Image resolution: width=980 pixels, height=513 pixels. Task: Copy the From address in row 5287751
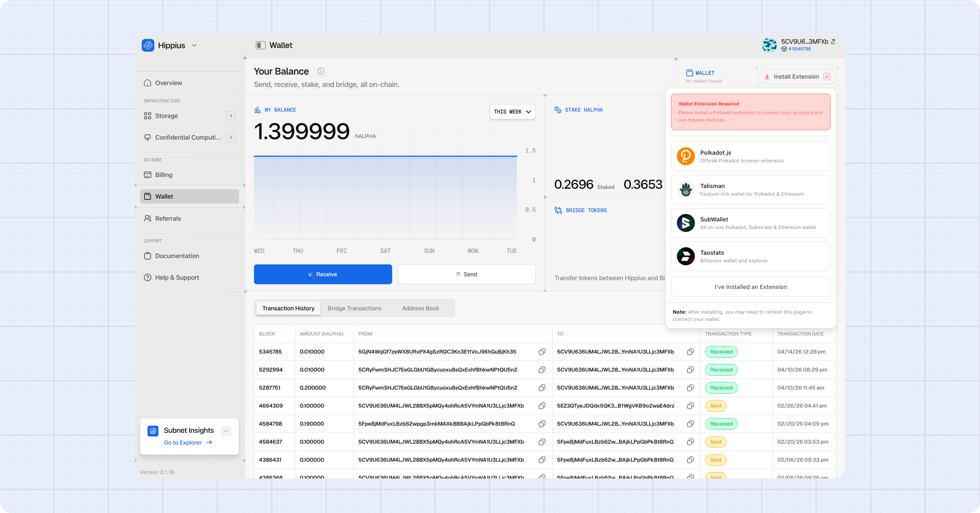click(542, 388)
